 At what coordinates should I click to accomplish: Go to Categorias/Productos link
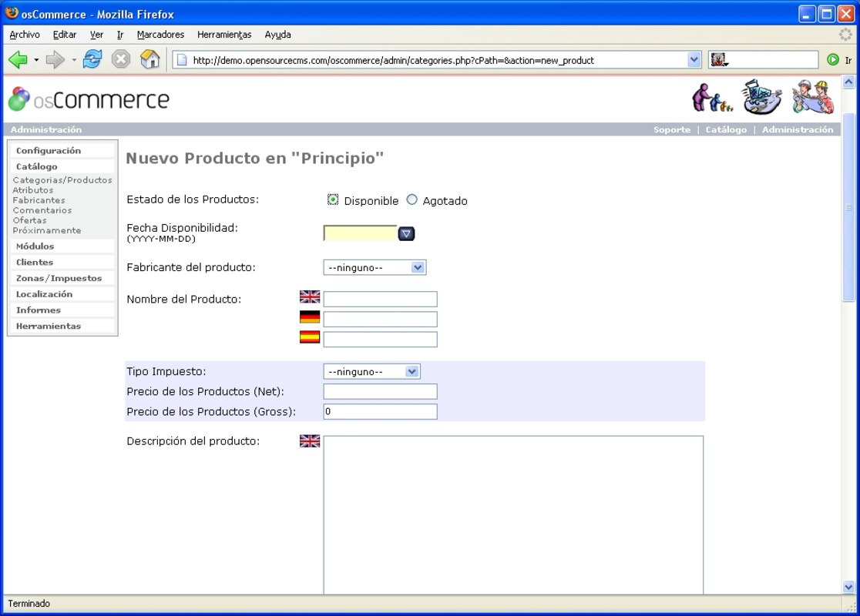coord(62,179)
